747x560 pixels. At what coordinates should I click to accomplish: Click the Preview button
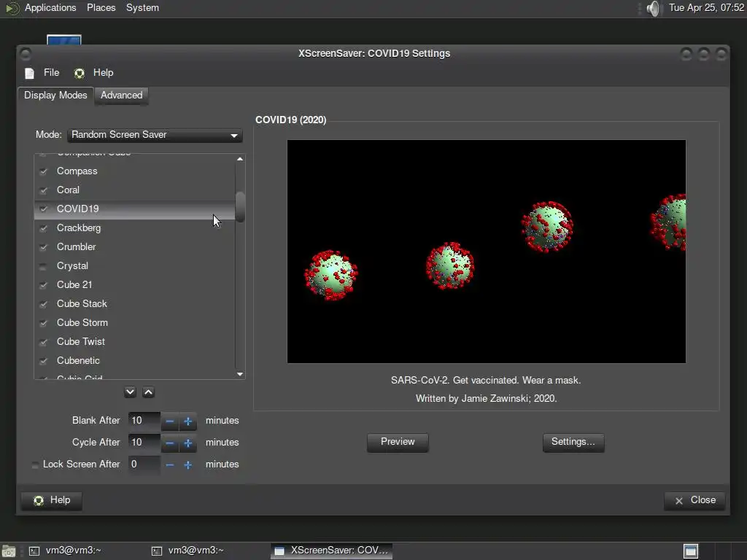(x=398, y=442)
